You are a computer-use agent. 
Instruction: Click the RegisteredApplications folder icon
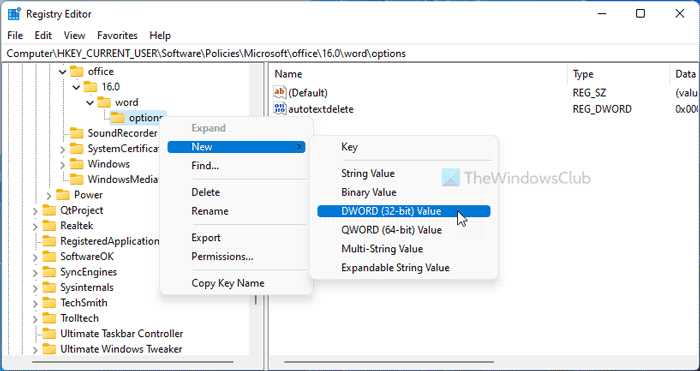pyautogui.click(x=49, y=241)
